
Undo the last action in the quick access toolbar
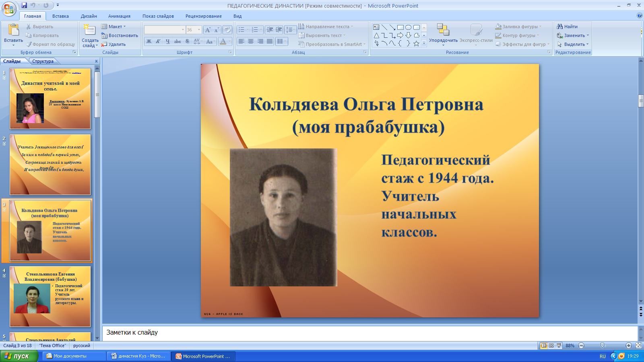click(x=33, y=5)
